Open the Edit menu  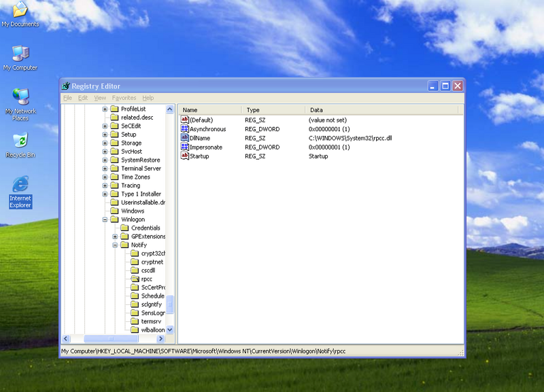83,98
